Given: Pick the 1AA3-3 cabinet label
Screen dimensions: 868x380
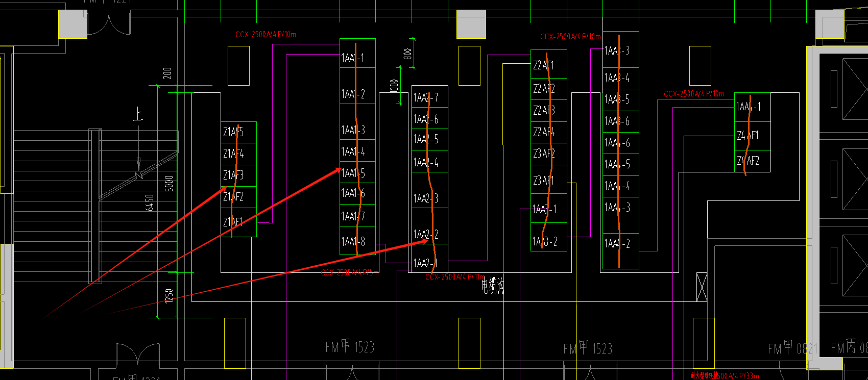Looking at the screenshot, I should pos(617,51).
